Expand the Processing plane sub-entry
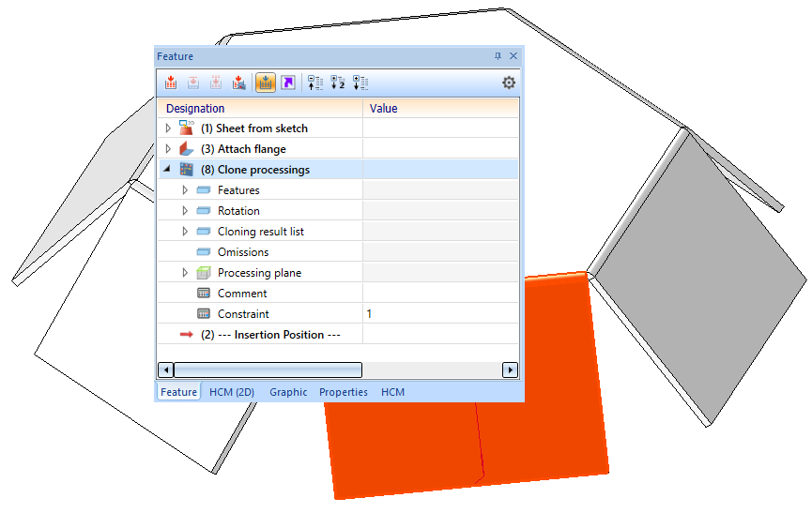This screenshot has height=513, width=812. pos(185,273)
